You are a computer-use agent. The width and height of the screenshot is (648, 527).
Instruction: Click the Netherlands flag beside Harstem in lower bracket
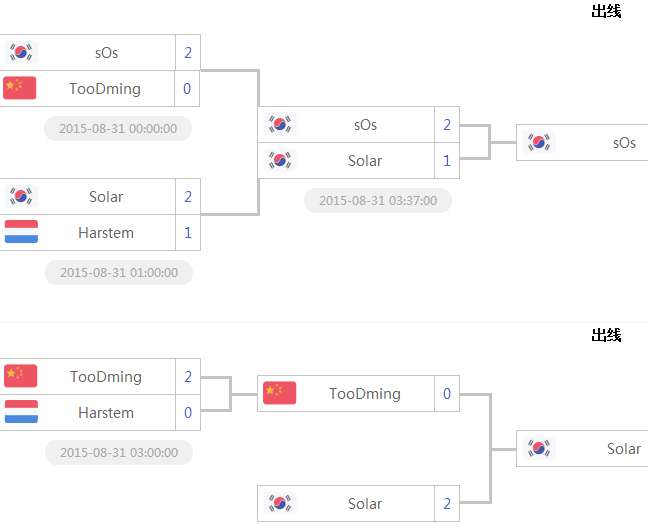21,412
